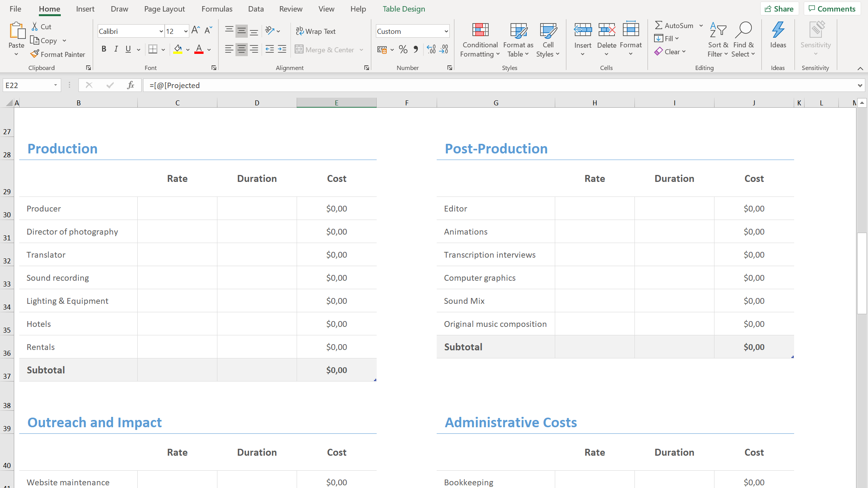The height and width of the screenshot is (488, 868).
Task: Open Cell Styles gallery
Action: point(548,40)
